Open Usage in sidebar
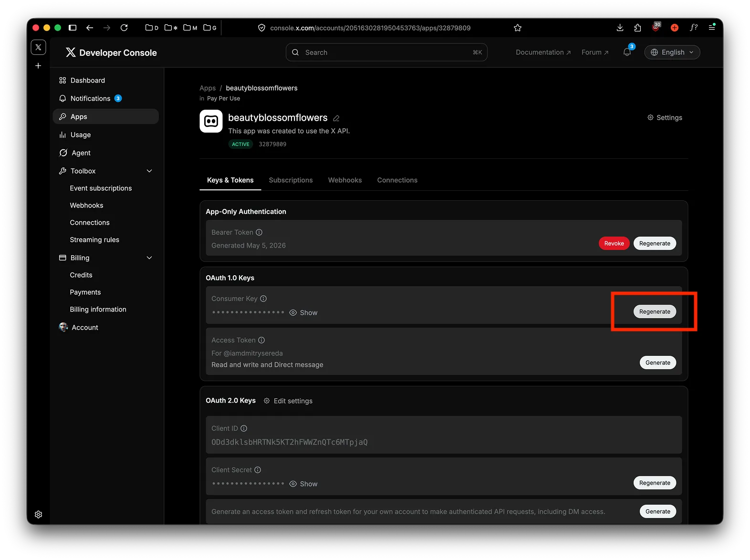The image size is (750, 560). click(x=105, y=135)
